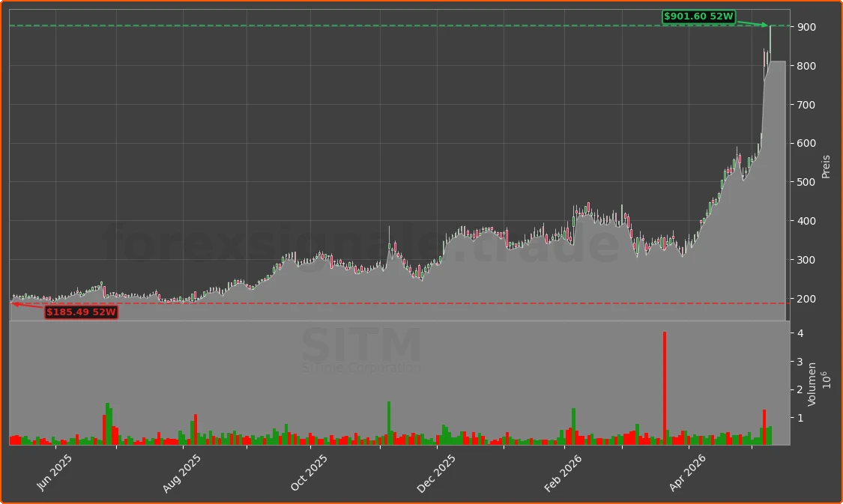Click the Preis axis title
843x504 pixels.
(x=827, y=166)
